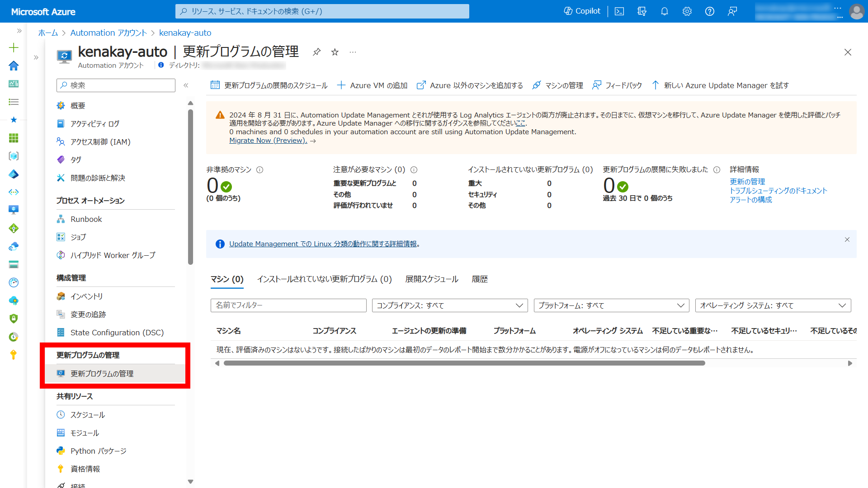Switch to 履歴 tab
Screen dimensions: 868x488
pos(480,279)
